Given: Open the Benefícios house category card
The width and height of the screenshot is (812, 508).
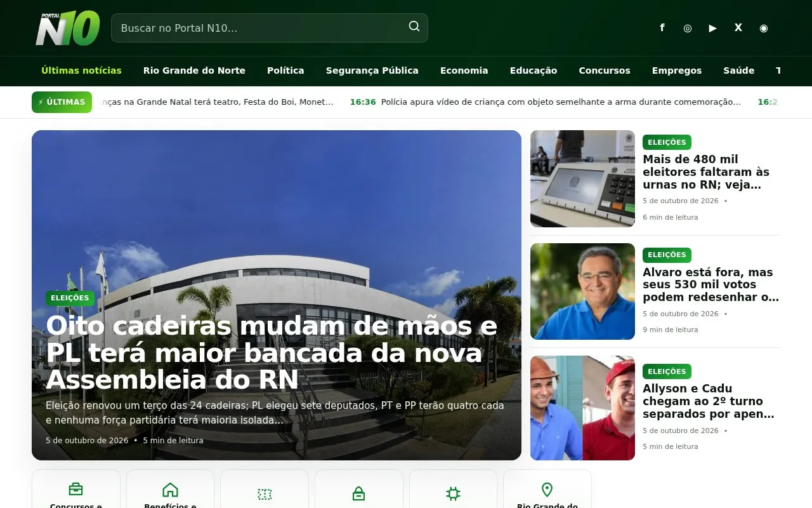Looking at the screenshot, I should point(170,489).
